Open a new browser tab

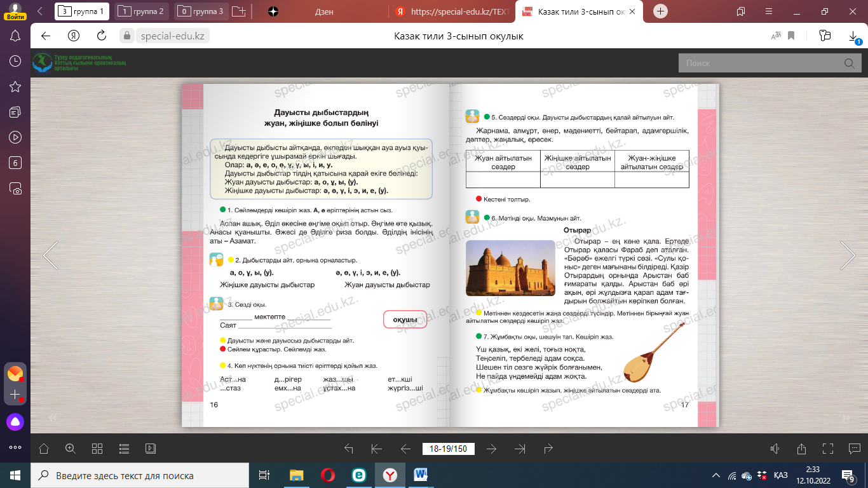[661, 11]
